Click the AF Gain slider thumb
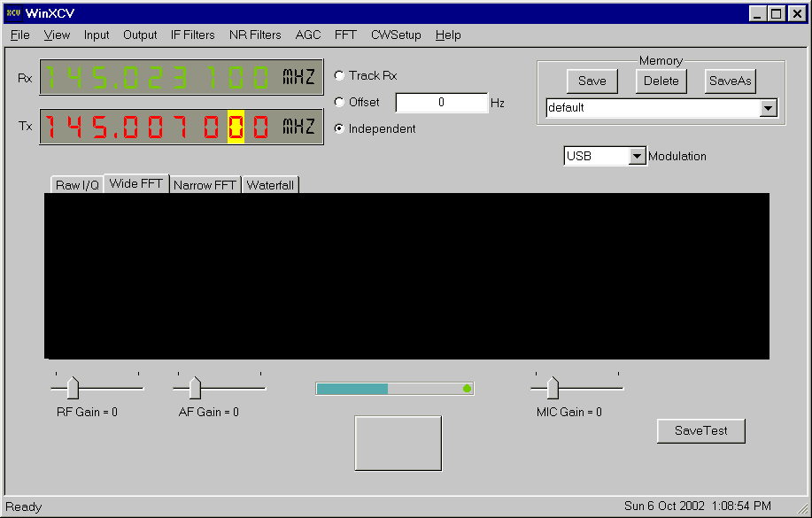812x518 pixels. pos(195,388)
